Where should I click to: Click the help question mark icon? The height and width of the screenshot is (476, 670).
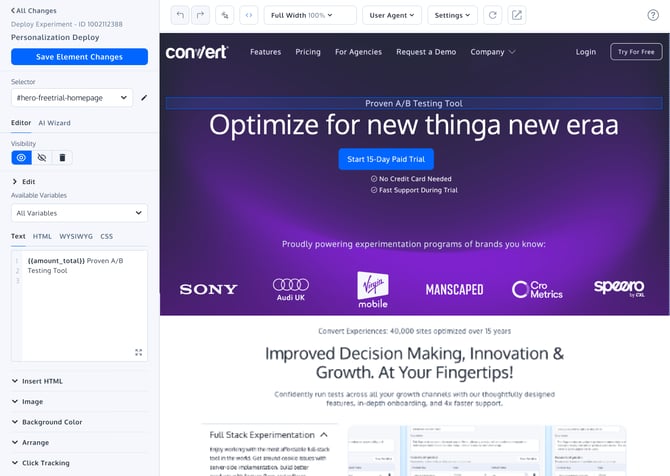point(653,15)
